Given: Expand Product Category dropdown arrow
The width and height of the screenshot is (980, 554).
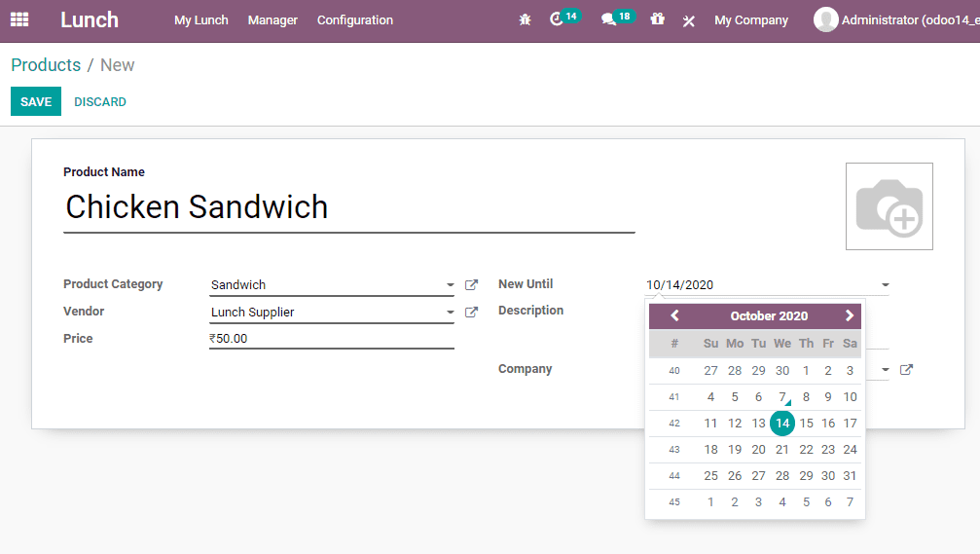Looking at the screenshot, I should [x=450, y=285].
